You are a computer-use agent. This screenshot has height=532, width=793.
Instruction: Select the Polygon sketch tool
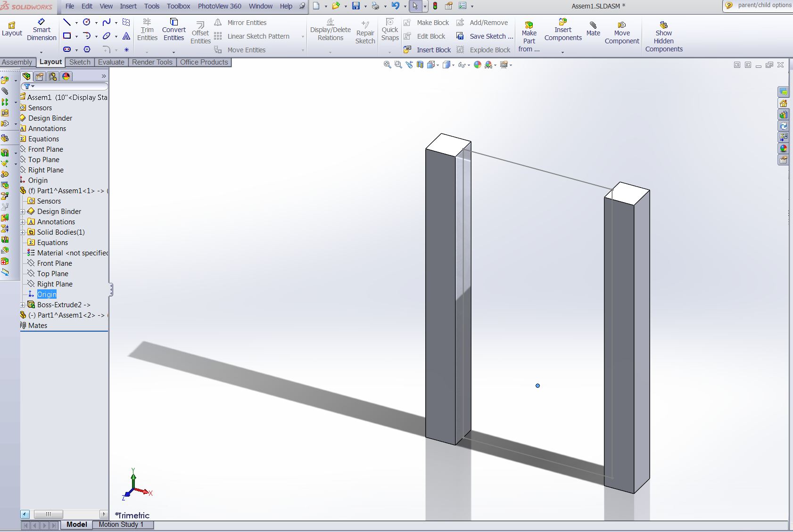pos(87,49)
